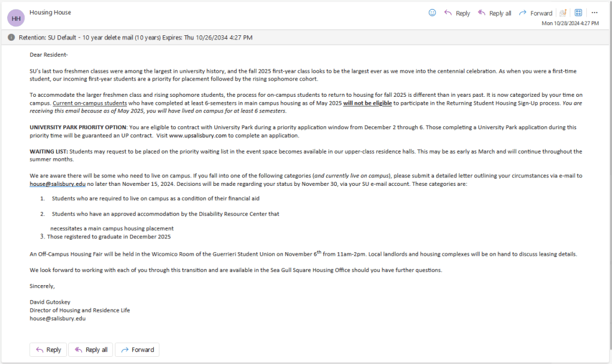Click the retention policy info icon
612x364 pixels.
(11, 38)
